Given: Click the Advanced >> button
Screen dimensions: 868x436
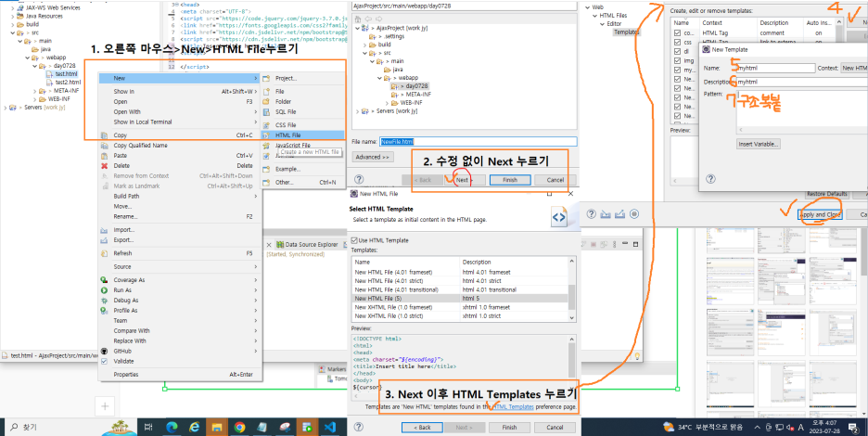Looking at the screenshot, I should [x=373, y=158].
